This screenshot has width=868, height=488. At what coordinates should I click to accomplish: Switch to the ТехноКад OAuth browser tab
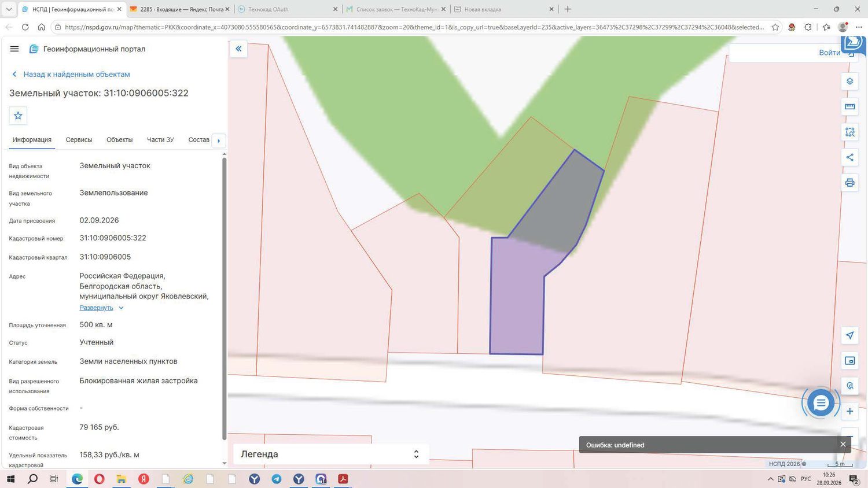click(288, 9)
